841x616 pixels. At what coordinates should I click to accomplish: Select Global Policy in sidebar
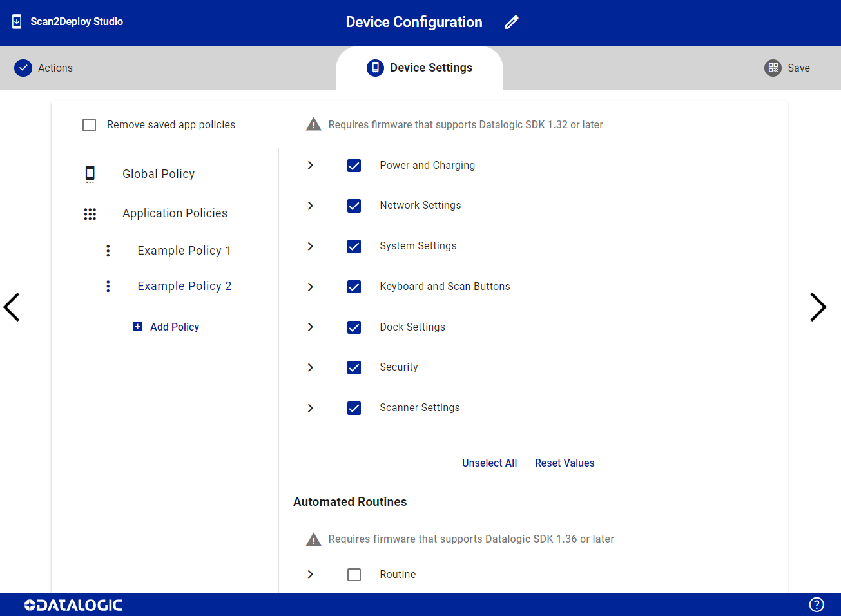pos(159,174)
